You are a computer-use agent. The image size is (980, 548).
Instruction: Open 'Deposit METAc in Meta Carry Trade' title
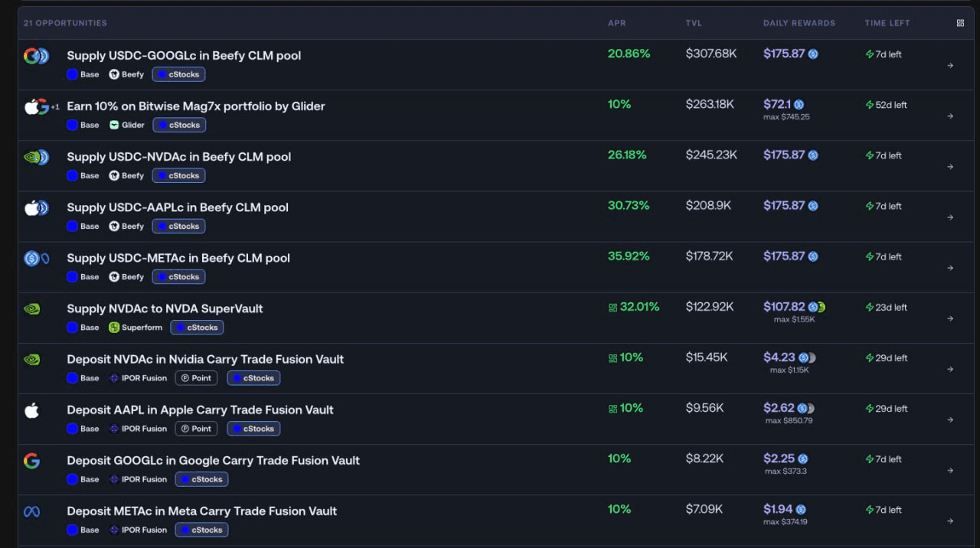coord(201,511)
